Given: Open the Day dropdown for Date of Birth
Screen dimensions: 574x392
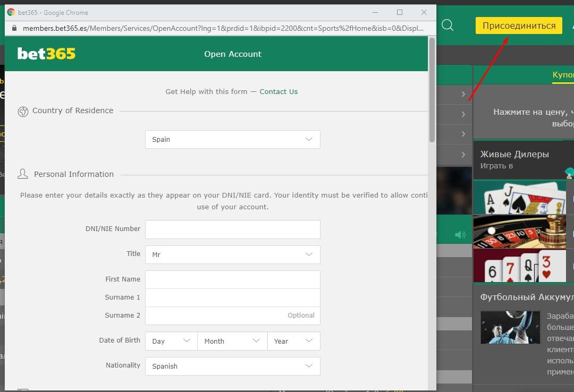Looking at the screenshot, I should tap(171, 341).
